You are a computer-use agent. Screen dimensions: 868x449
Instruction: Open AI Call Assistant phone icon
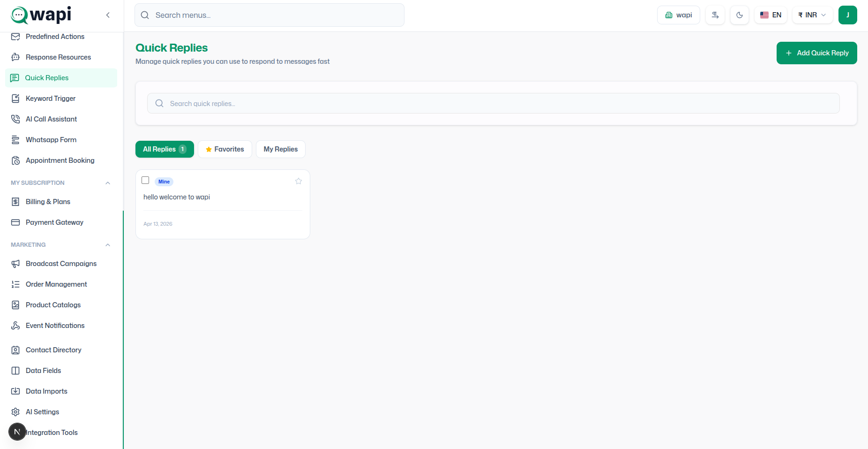pyautogui.click(x=15, y=119)
